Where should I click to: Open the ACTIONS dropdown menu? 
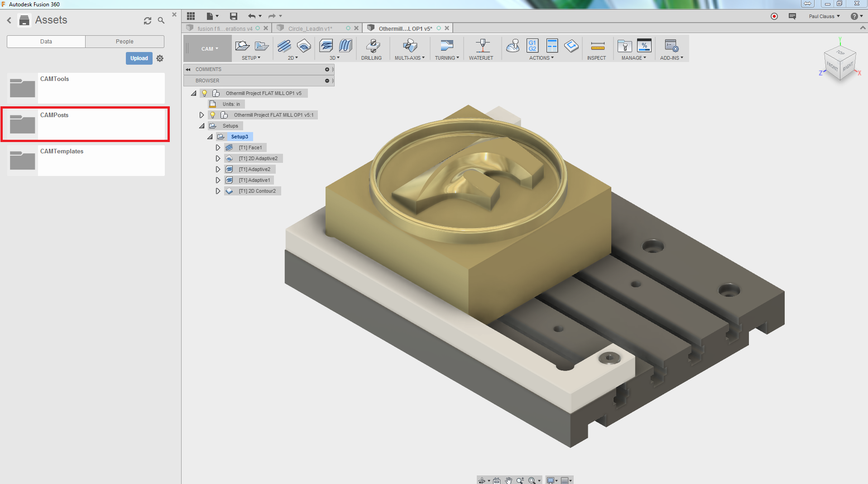[x=542, y=58]
